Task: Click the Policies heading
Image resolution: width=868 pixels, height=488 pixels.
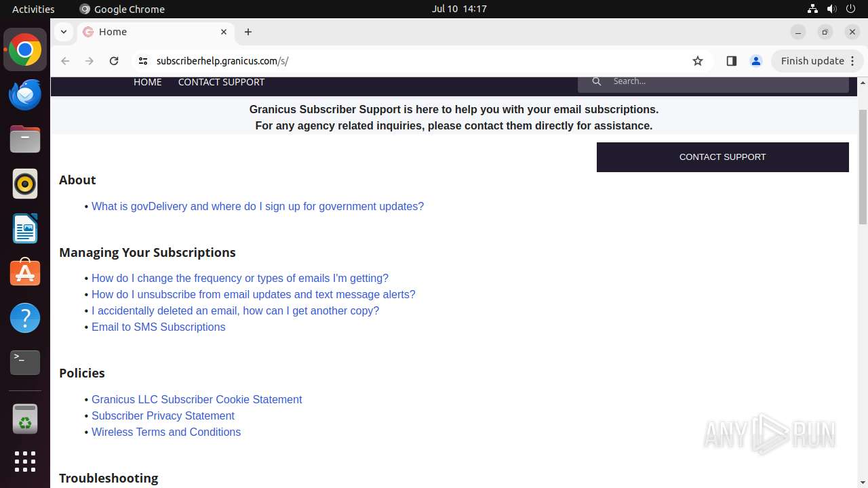Action: click(x=82, y=373)
